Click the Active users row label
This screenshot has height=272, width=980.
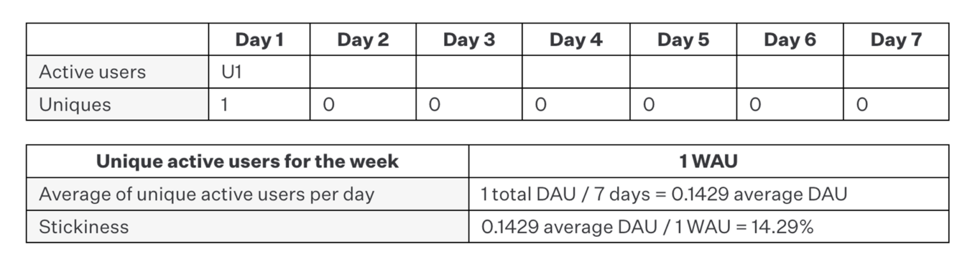click(93, 72)
